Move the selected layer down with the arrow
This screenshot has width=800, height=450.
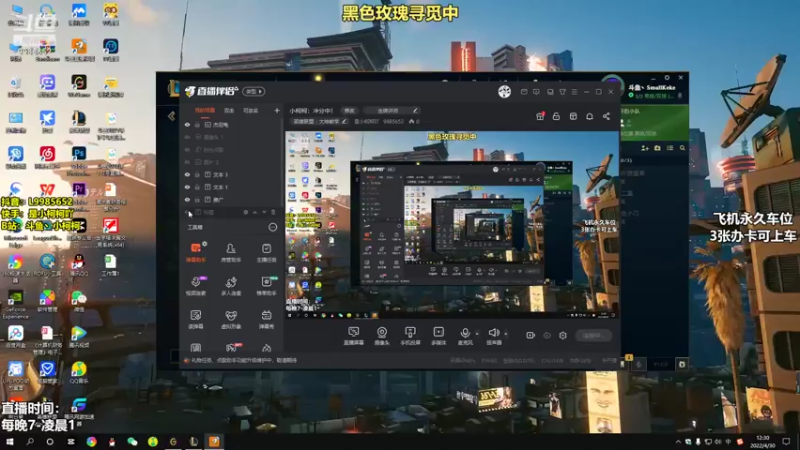tap(264, 212)
